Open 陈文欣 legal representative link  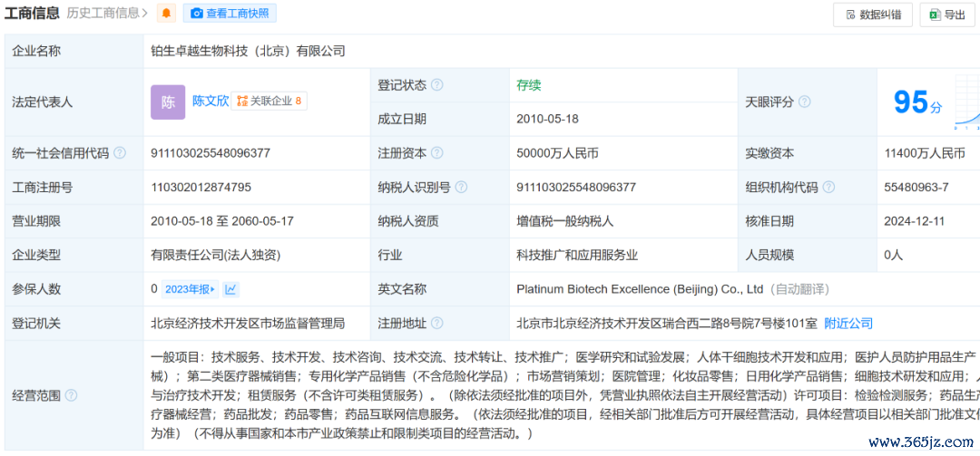[x=211, y=102]
